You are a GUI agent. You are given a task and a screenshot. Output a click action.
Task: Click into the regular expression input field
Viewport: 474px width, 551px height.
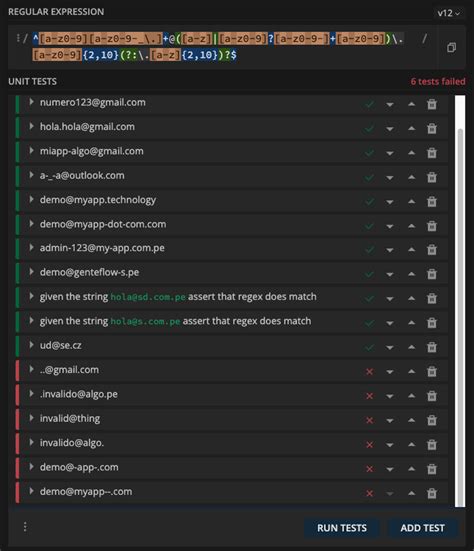[218, 47]
